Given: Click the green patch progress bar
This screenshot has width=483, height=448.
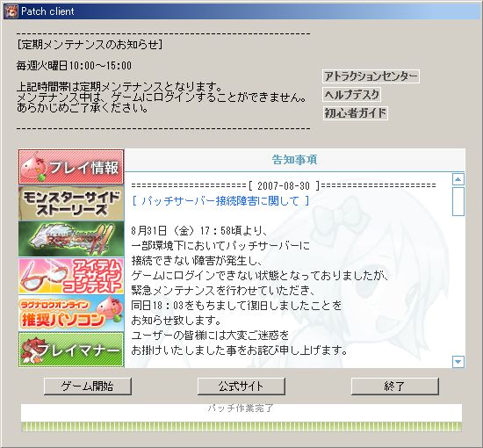Looking at the screenshot, I should coord(241,426).
